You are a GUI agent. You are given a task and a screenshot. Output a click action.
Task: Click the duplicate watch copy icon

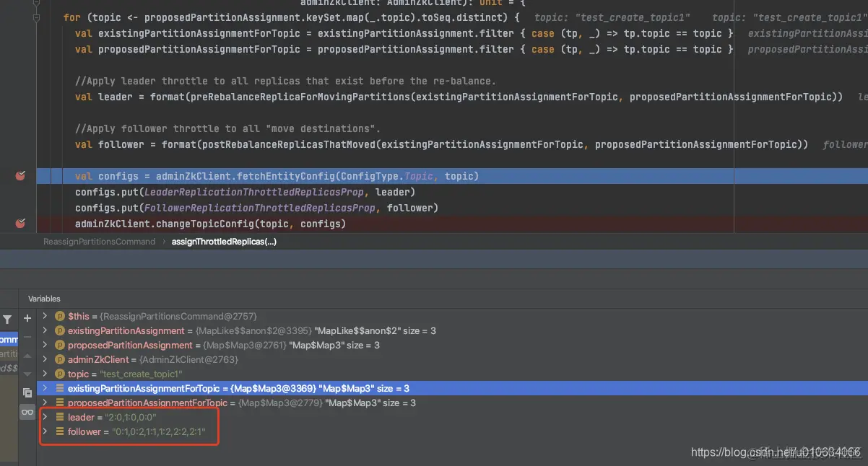(27, 393)
